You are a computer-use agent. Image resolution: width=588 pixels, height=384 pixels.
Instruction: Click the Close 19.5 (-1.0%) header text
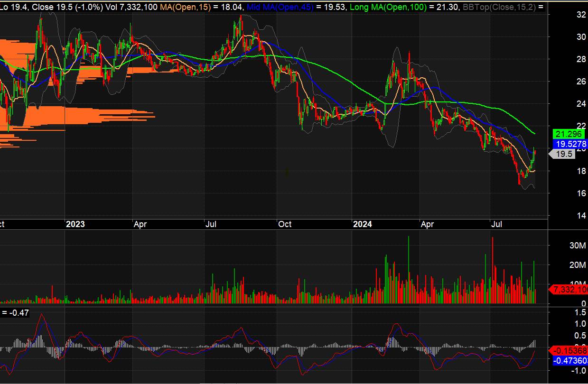pyautogui.click(x=63, y=7)
